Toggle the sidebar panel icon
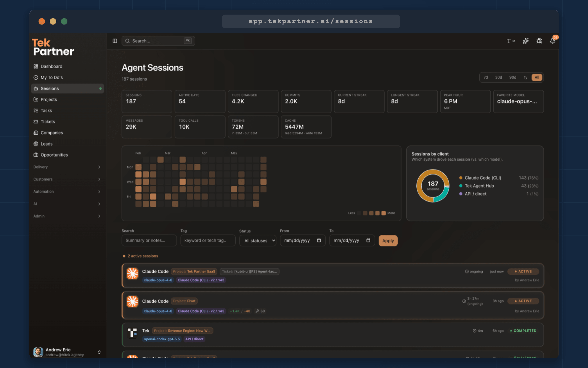Viewport: 588px width, 368px height. (x=115, y=41)
